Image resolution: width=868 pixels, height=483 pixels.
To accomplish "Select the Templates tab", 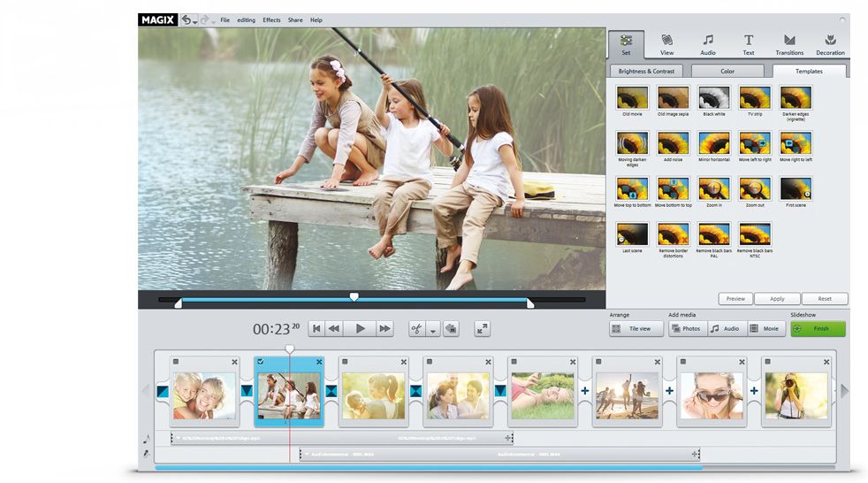I will tap(809, 71).
